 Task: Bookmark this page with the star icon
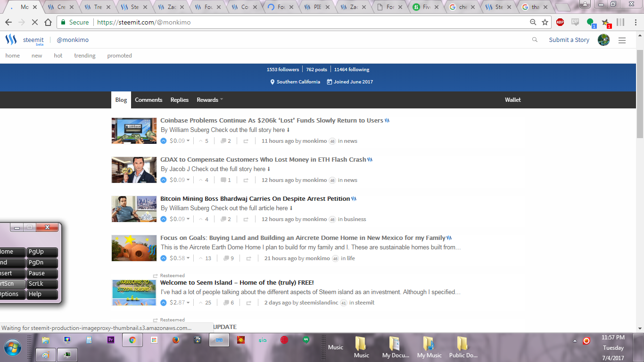(545, 22)
